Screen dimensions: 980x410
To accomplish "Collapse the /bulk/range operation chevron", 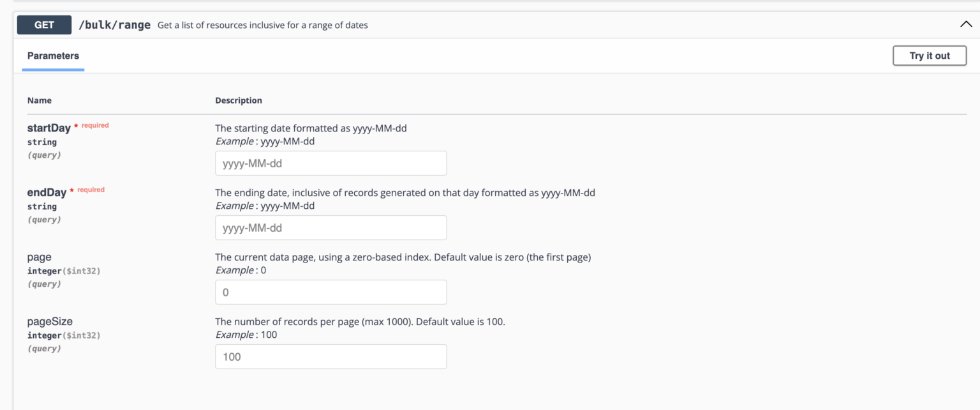I will pyautogui.click(x=965, y=25).
